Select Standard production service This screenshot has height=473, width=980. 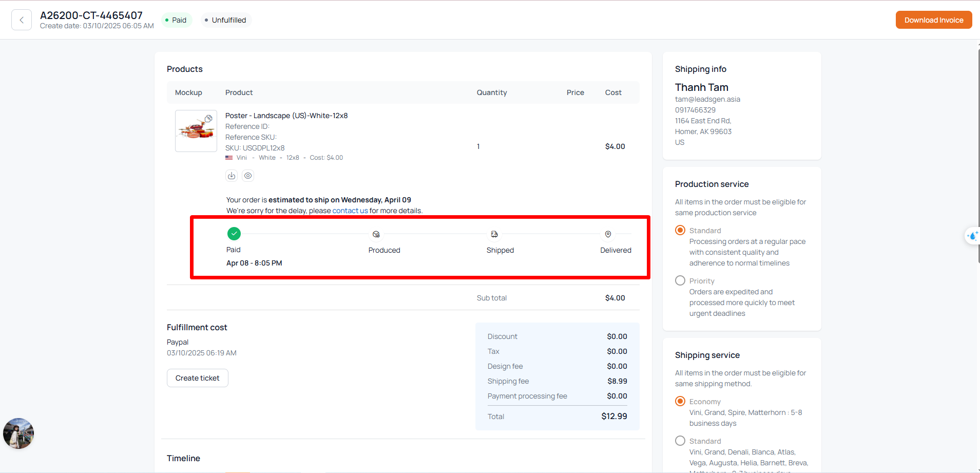click(x=680, y=230)
